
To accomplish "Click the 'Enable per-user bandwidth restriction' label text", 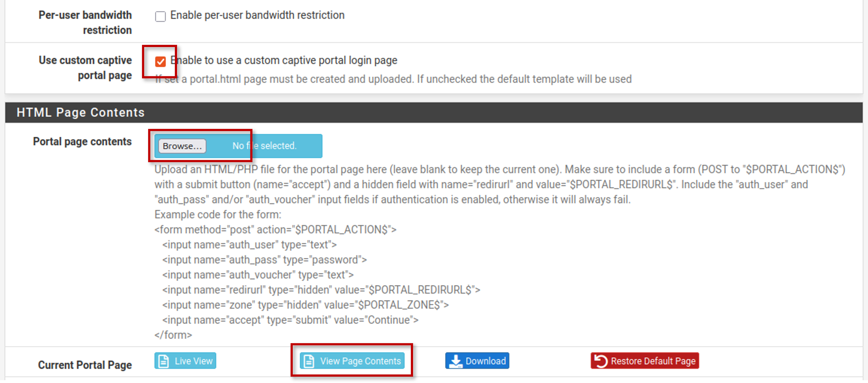I will click(x=257, y=15).
